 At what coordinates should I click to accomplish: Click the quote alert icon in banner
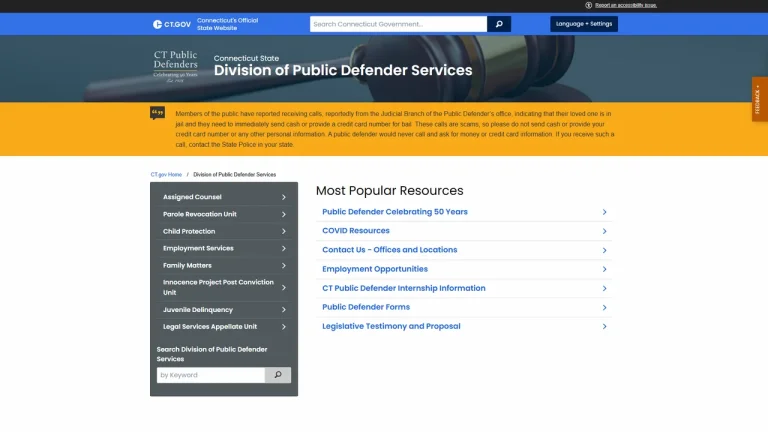157,113
